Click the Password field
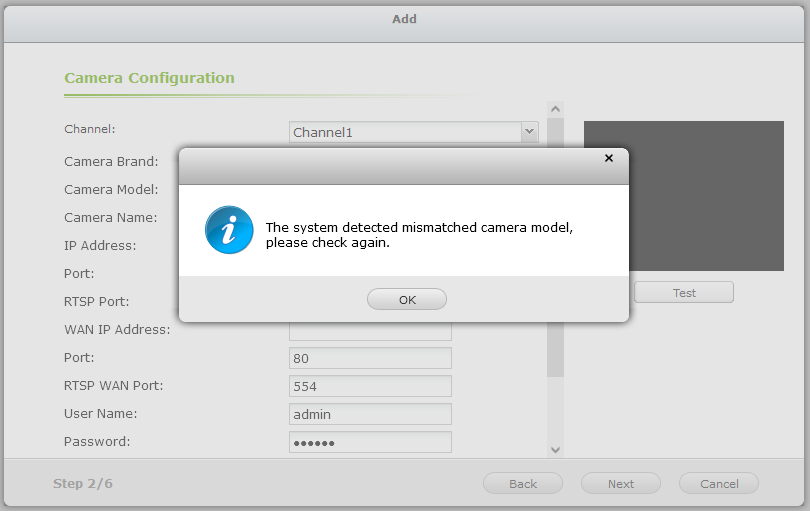This screenshot has width=810, height=511. pyautogui.click(x=370, y=442)
